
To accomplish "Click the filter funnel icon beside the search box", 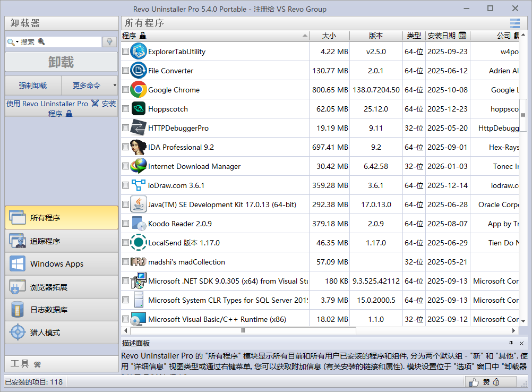I will coord(109,41).
